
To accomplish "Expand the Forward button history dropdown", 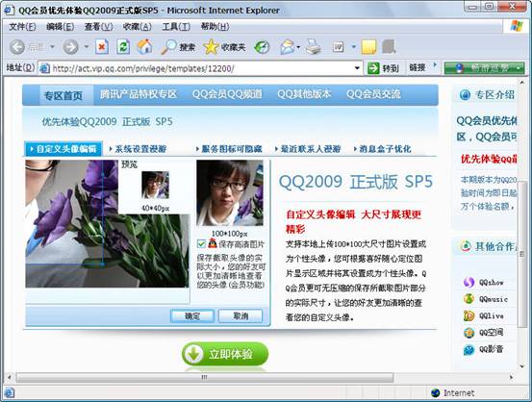I will click(x=87, y=46).
